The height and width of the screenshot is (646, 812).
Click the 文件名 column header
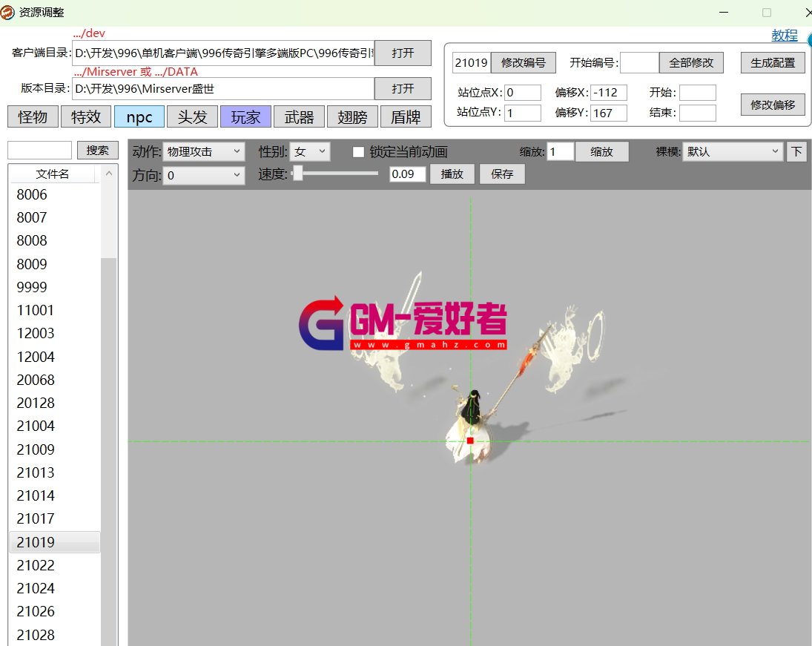tap(53, 174)
